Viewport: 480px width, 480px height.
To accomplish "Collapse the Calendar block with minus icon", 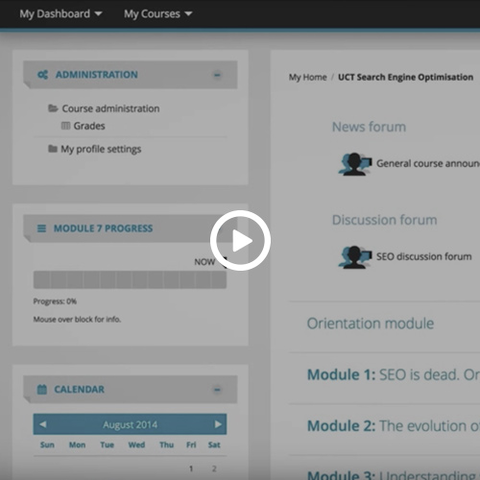I will (217, 390).
